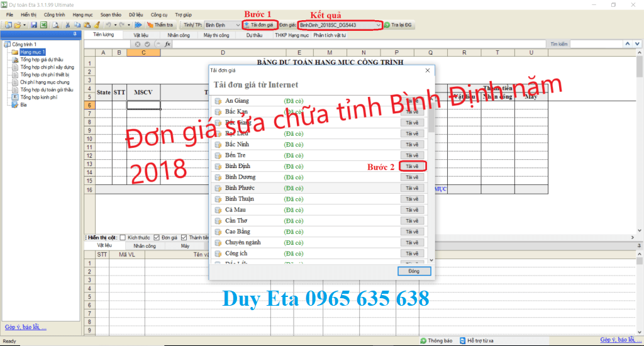Click the fx function icon
Screen dimensions: 644x346
pos(167,44)
